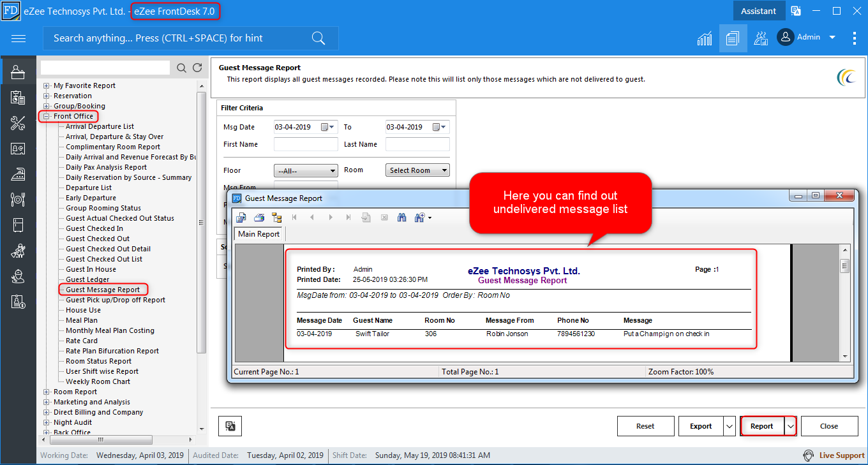
Task: Select the housekeeping sweeper sidebar icon
Action: [18, 251]
